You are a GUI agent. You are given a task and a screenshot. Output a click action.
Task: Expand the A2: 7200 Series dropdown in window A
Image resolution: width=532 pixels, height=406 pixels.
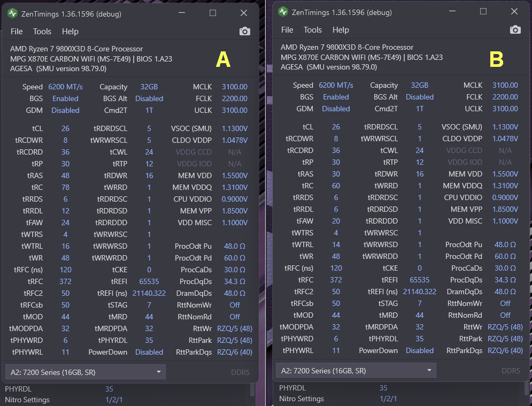pos(86,372)
